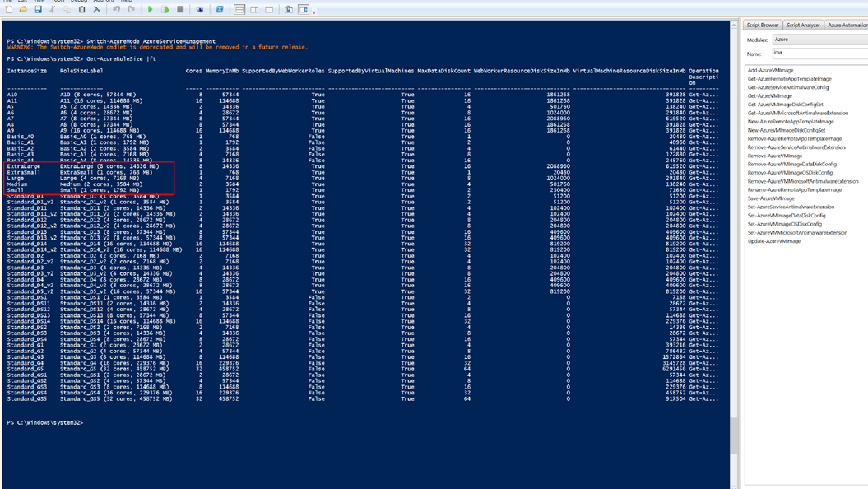Open a script using the folder icon

click(x=23, y=9)
